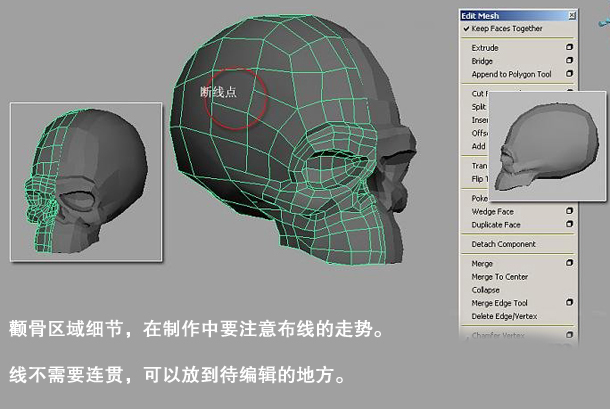This screenshot has width=610, height=409.
Task: Select Merge To Center
Action: click(x=500, y=277)
